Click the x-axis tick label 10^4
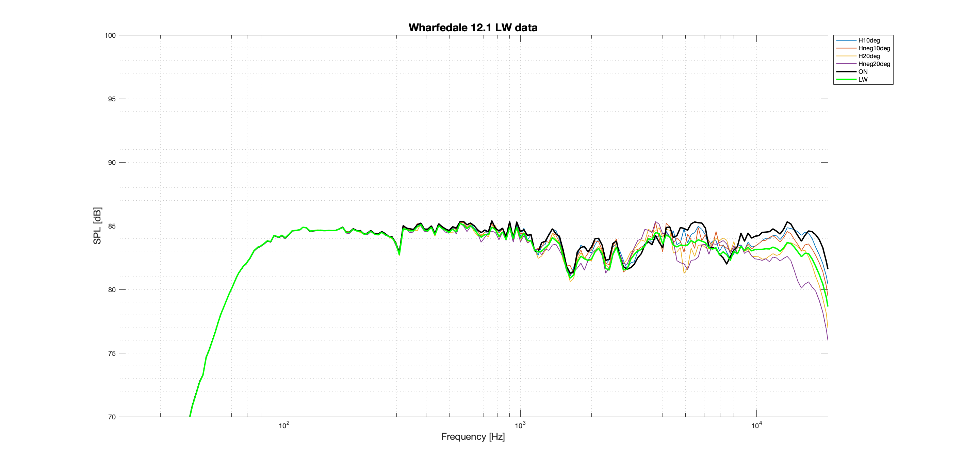Viewport: 980px width, 468px height. (756, 425)
